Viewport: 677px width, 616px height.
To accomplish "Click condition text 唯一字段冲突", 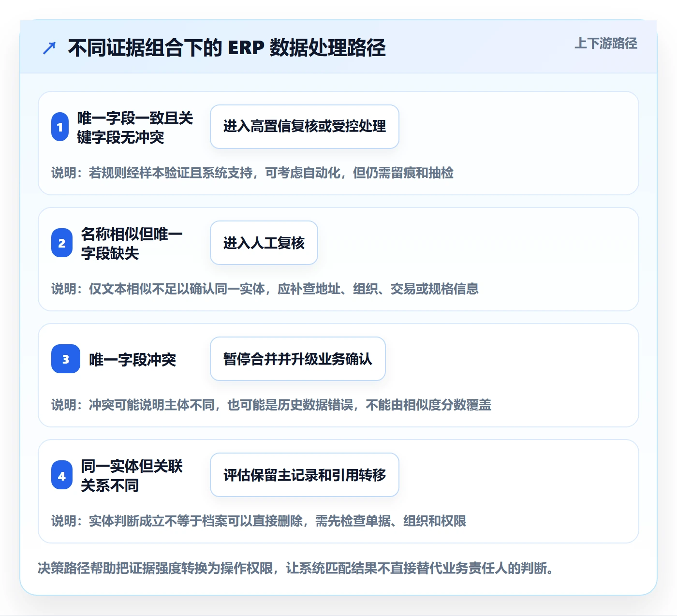I will pyautogui.click(x=132, y=359).
